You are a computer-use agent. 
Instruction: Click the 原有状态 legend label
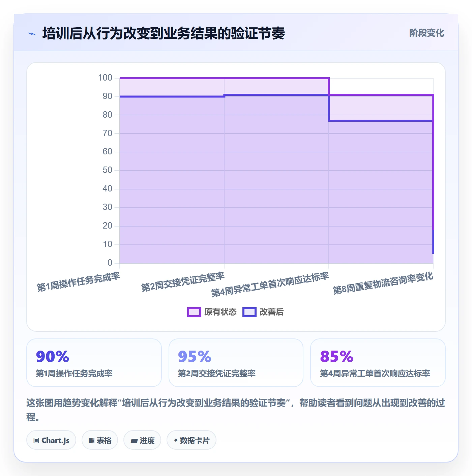tap(220, 312)
